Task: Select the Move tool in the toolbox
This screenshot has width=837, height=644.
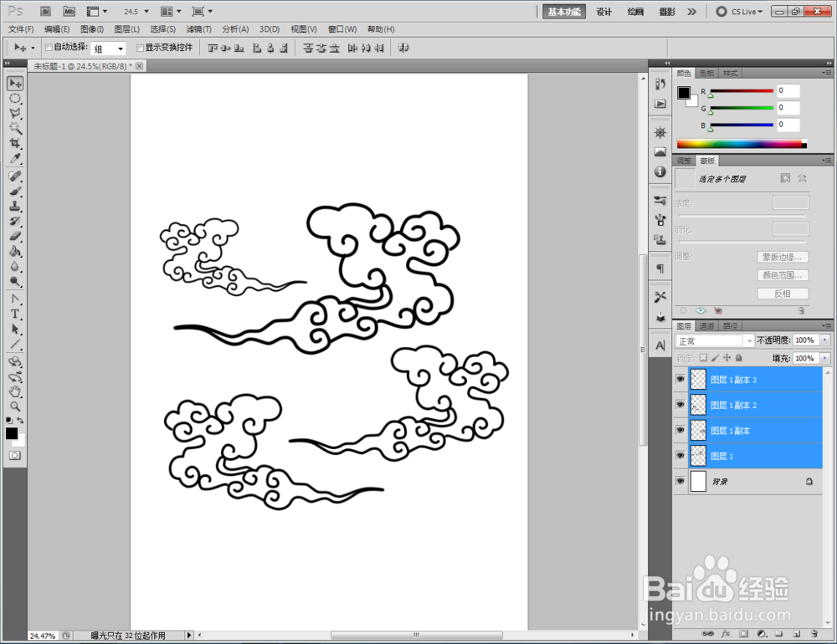Action: coord(15,84)
